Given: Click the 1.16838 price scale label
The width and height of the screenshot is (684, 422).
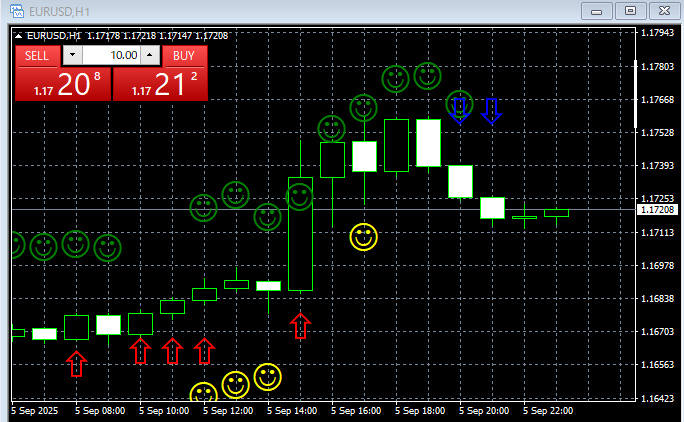Looking at the screenshot, I should click(x=657, y=298).
